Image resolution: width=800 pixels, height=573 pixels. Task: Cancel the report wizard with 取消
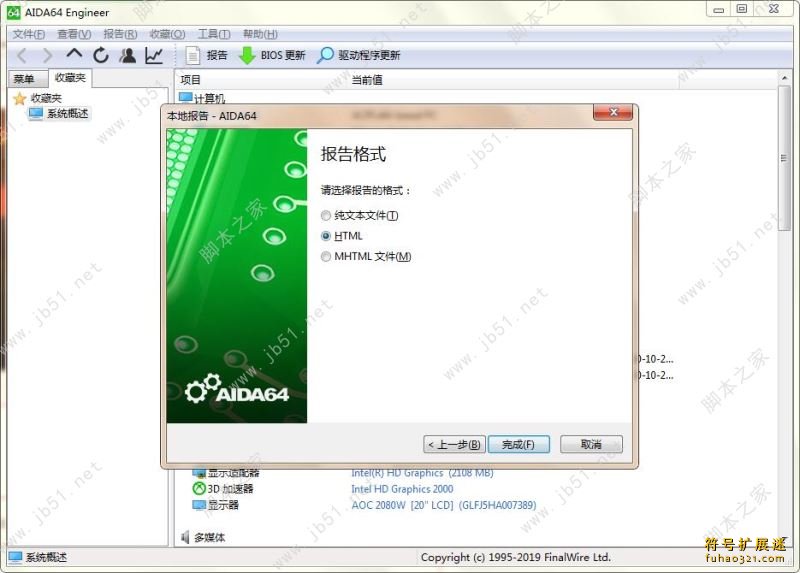point(591,444)
